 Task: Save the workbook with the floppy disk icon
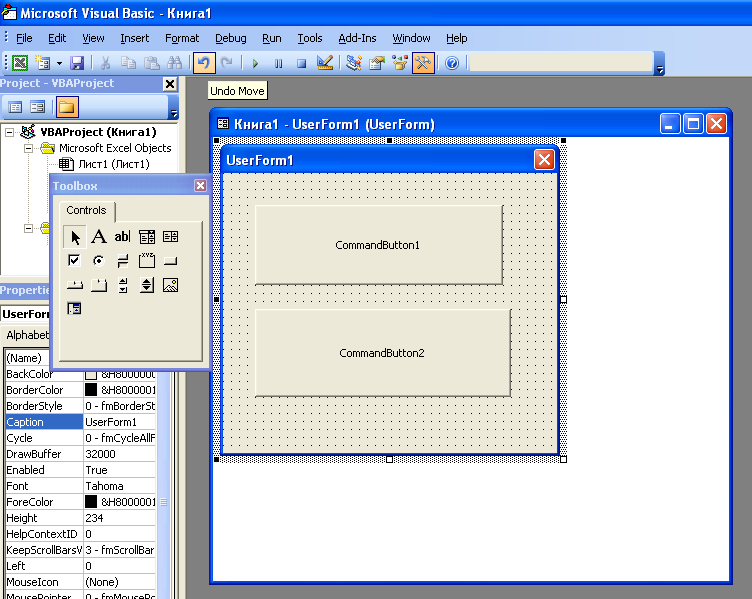pyautogui.click(x=77, y=63)
